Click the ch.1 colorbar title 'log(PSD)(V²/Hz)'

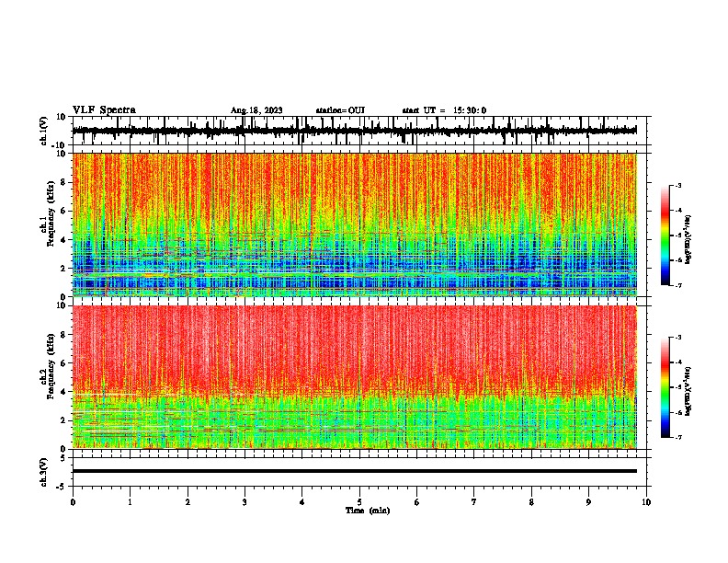click(x=688, y=240)
